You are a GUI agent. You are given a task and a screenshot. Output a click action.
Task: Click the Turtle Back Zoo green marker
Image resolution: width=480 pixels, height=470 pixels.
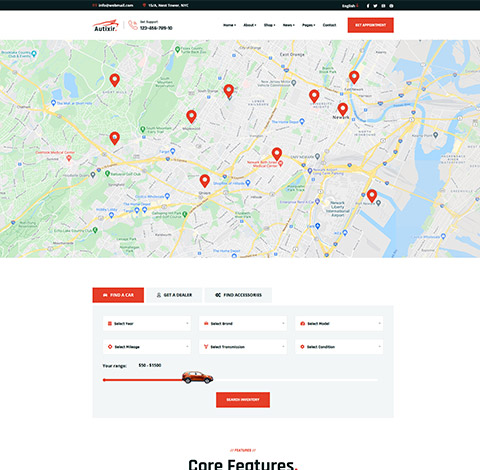click(178, 50)
